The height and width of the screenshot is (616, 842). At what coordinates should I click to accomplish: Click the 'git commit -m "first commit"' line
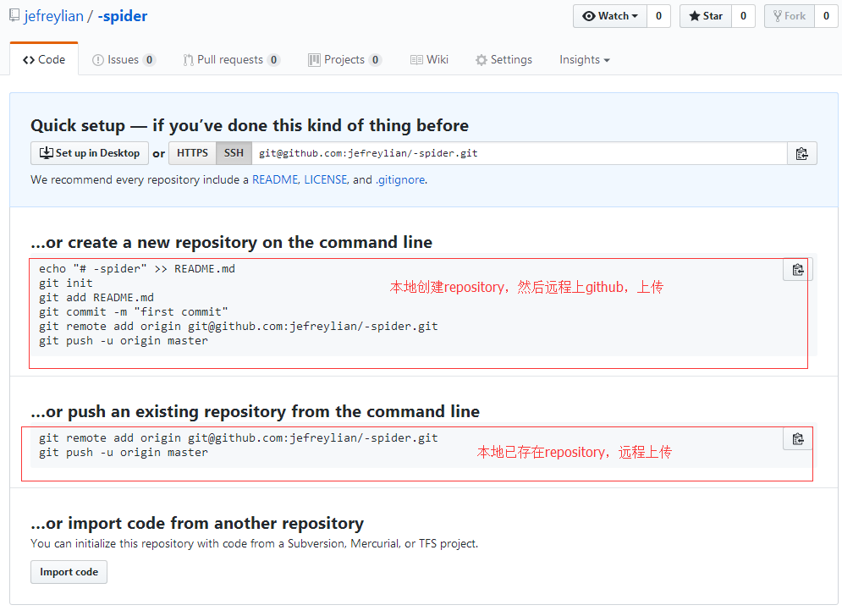click(x=133, y=312)
